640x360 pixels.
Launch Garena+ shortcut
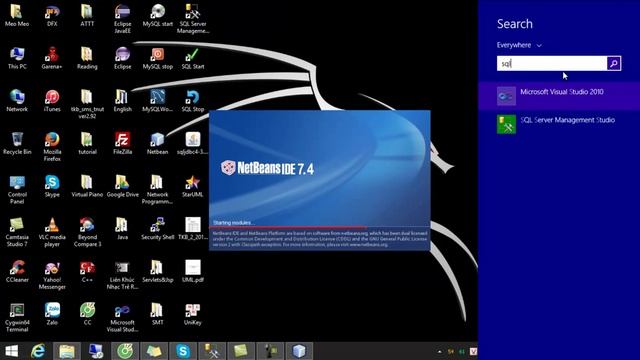52,58
